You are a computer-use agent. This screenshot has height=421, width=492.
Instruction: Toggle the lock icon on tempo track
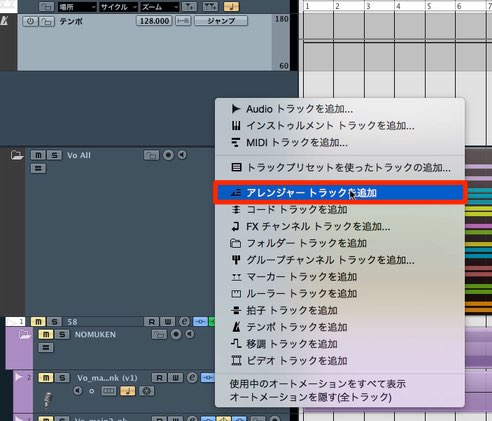pos(47,21)
